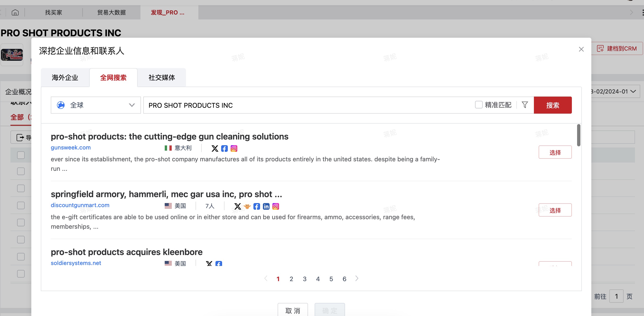Click the 建档到CRM icon button
Image resolution: width=644 pixels, height=316 pixels.
(x=617, y=48)
